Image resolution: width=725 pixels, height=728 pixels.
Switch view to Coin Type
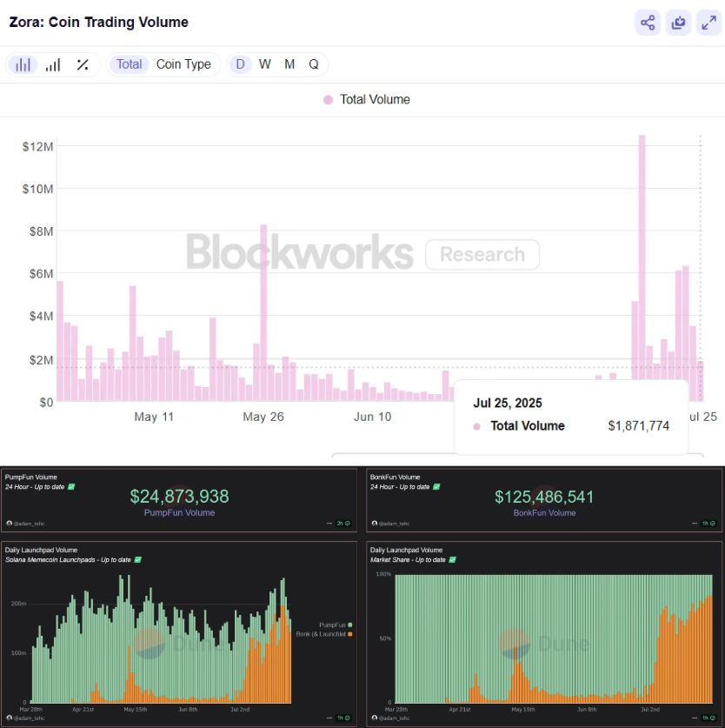tap(183, 64)
